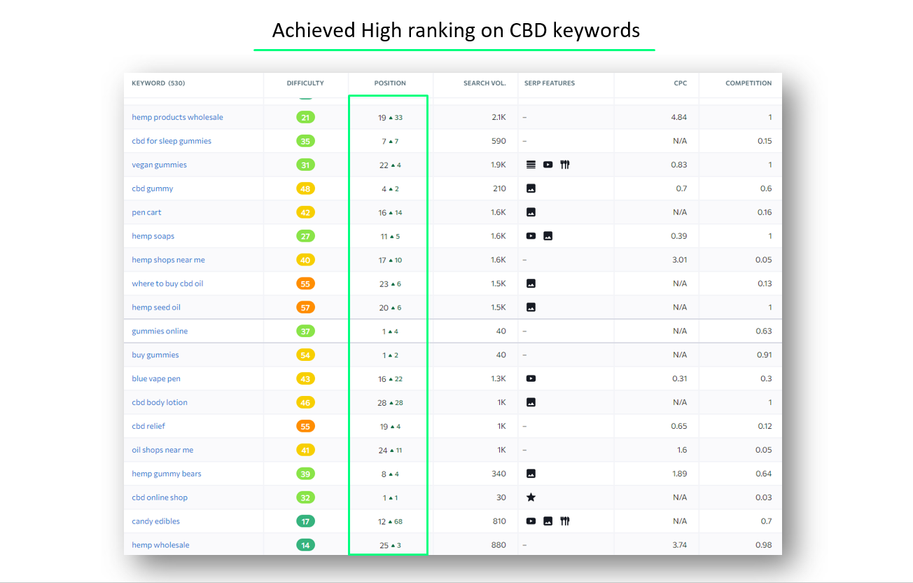The image size is (913, 583).
Task: Sort by the Position column header
Action: 390,84
